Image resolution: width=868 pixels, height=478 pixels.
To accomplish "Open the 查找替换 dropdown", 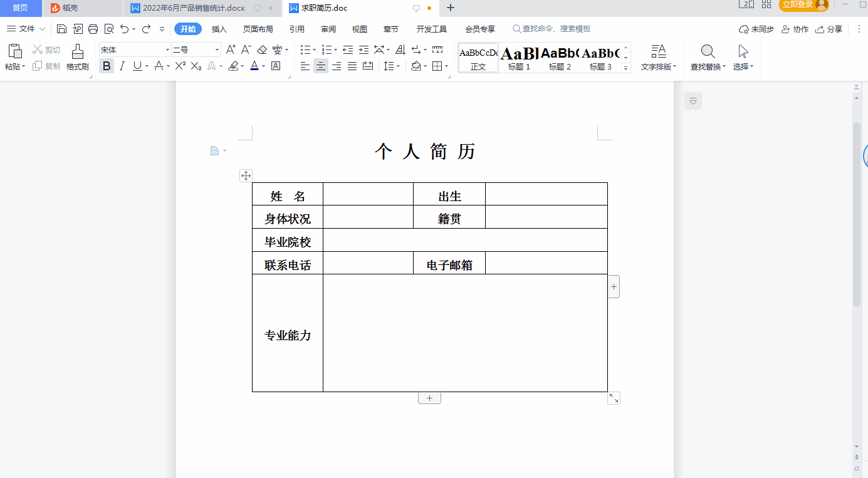I will (708, 66).
